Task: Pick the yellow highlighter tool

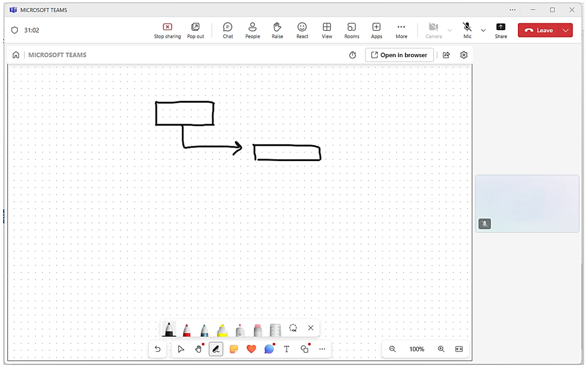Action: click(x=222, y=329)
